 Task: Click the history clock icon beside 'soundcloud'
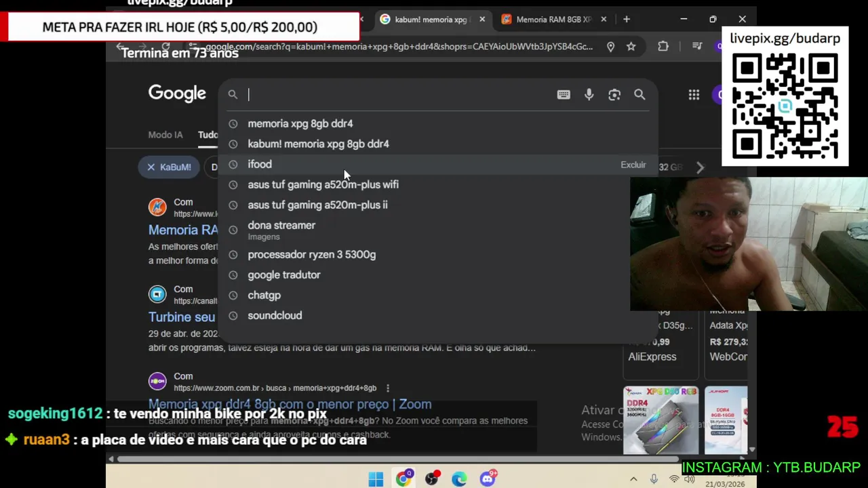[233, 316]
